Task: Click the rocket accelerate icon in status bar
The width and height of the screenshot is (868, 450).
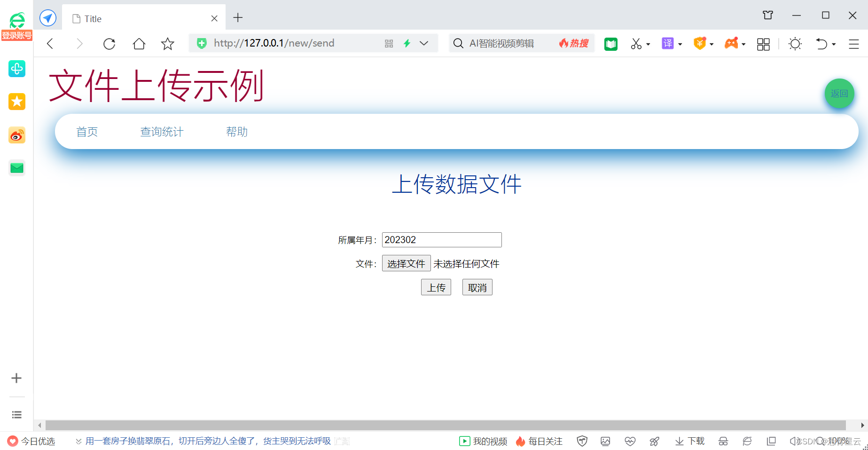Action: point(654,441)
